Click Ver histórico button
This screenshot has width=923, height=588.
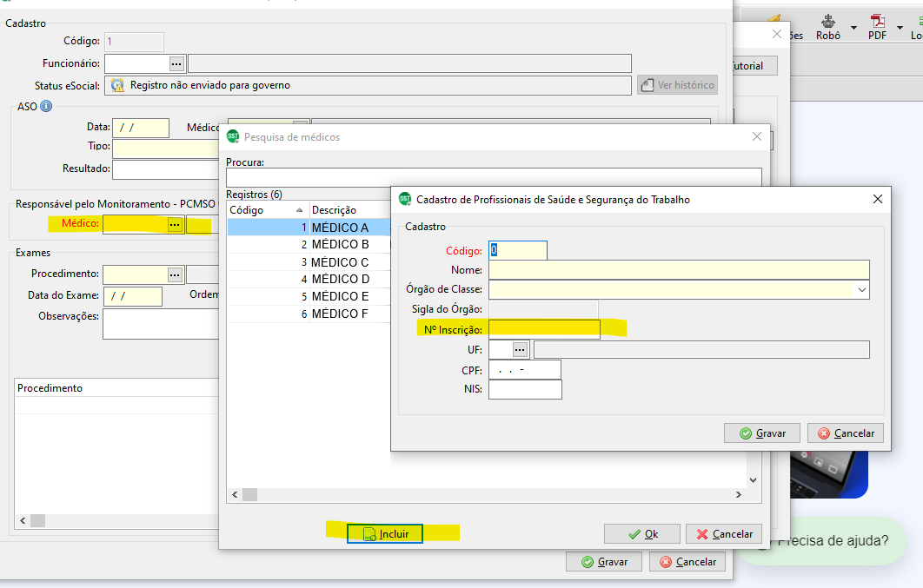tap(678, 85)
